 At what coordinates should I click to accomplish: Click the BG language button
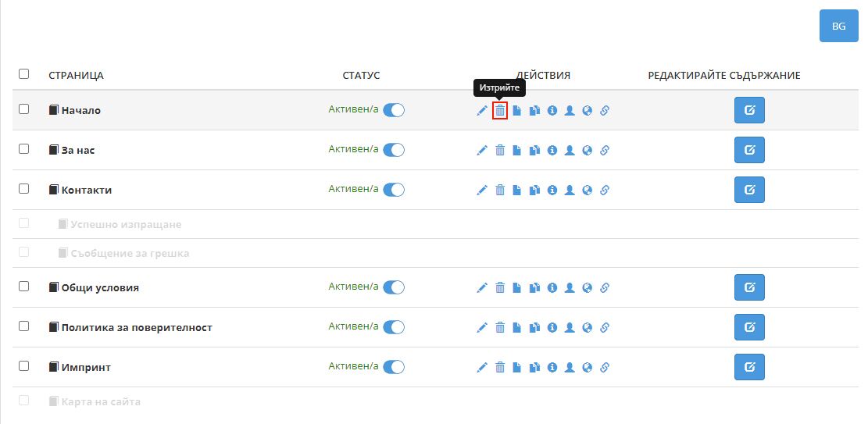(838, 26)
